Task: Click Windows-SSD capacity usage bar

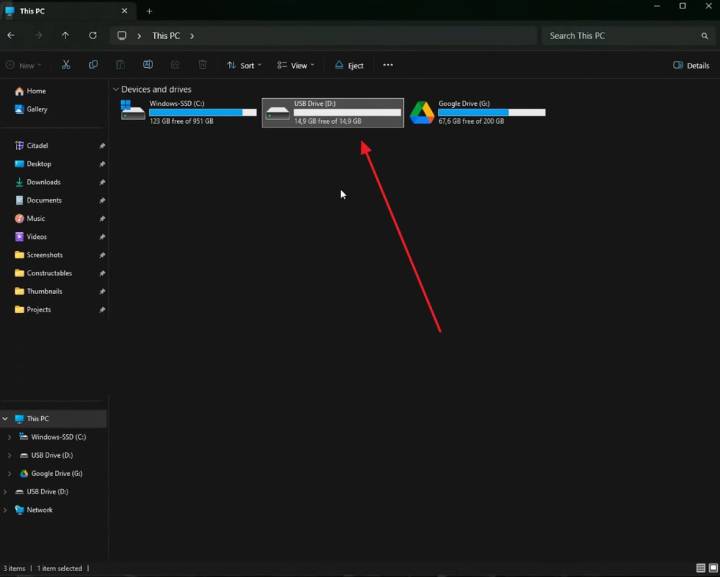Action: click(x=203, y=112)
